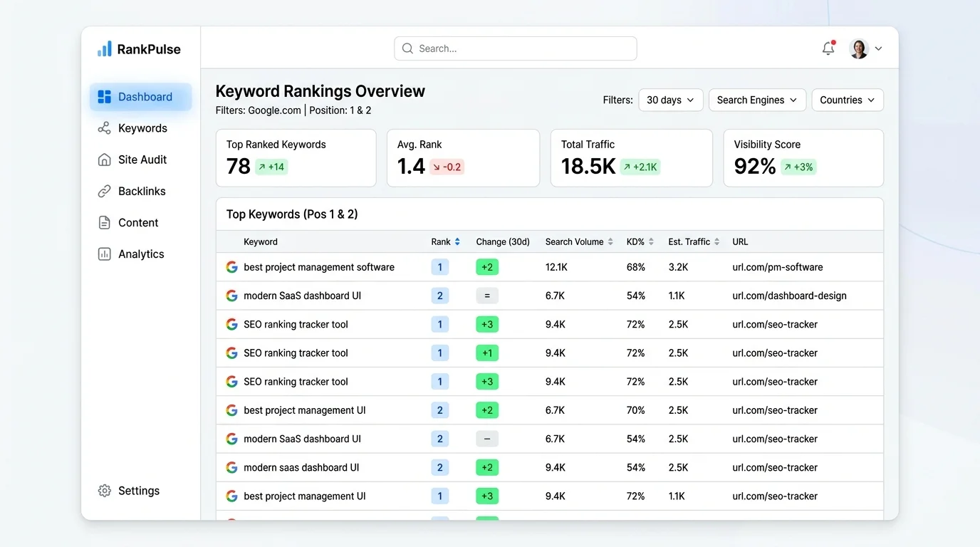This screenshot has height=547, width=980.
Task: Click the Change (30d) column header
Action: [x=503, y=242]
